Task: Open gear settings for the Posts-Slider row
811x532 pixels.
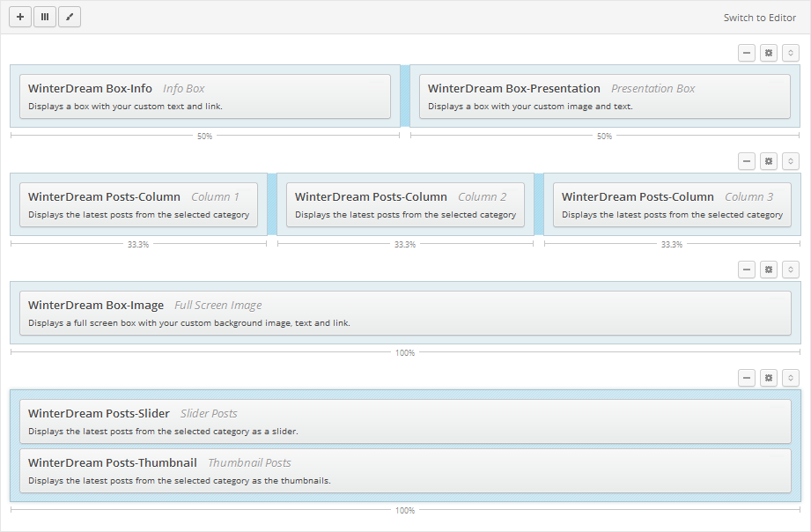Action: (x=768, y=378)
